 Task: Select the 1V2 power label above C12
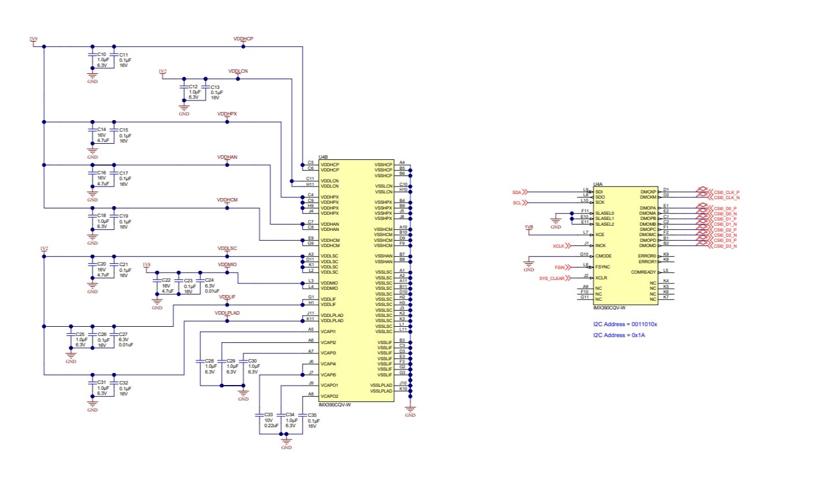[162, 72]
